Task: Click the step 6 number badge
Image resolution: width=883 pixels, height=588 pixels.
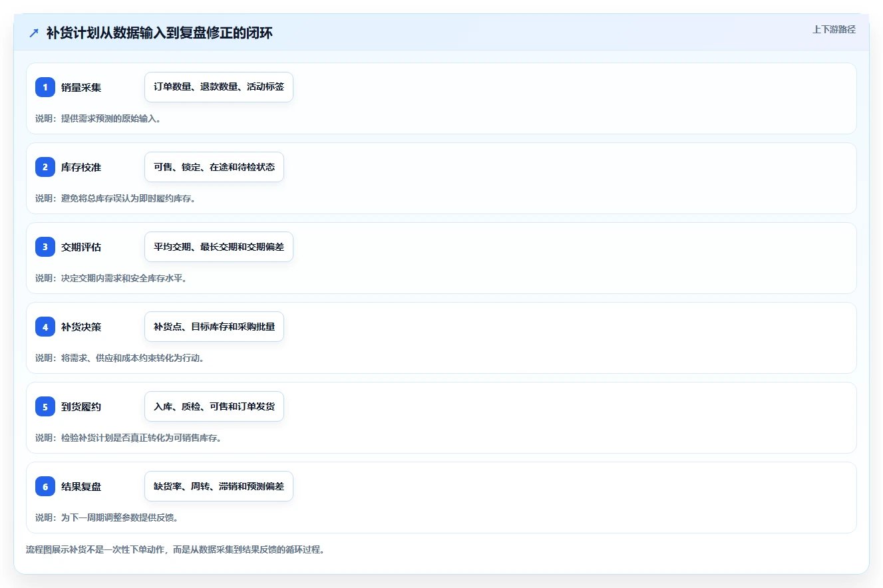Action: point(45,486)
